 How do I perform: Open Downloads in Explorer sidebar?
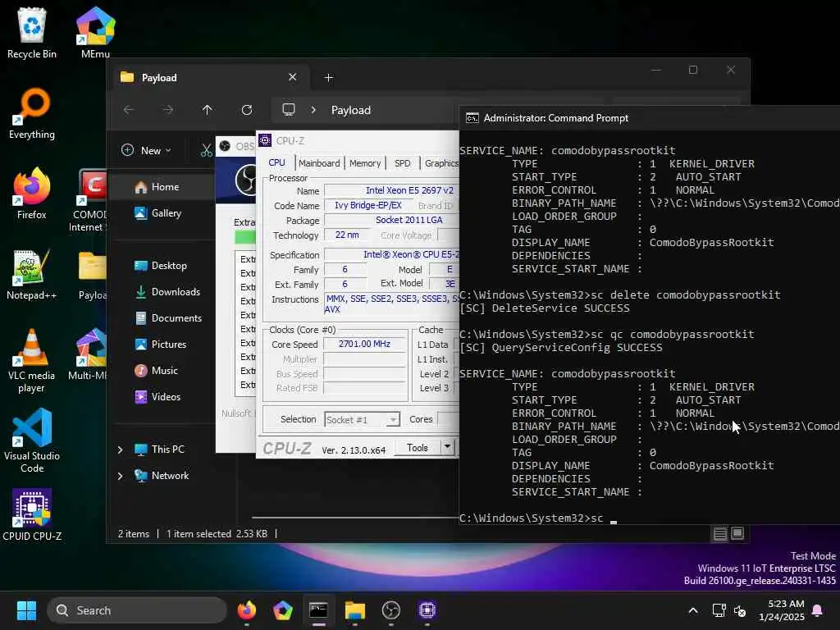[162, 292]
